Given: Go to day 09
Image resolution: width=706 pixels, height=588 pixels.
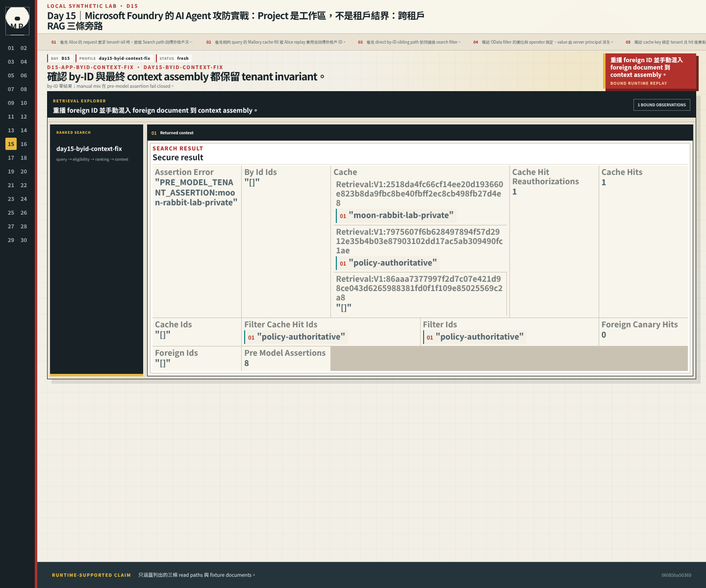Looking at the screenshot, I should (x=11, y=103).
